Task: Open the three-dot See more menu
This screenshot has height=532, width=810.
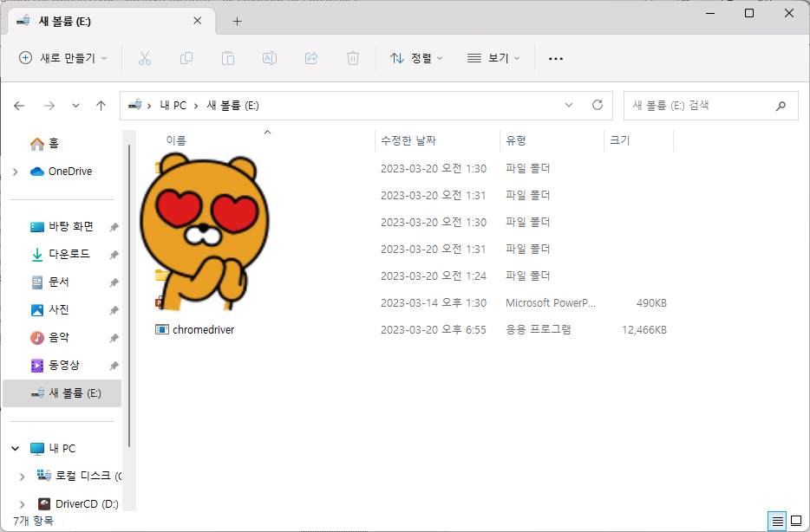Action: (556, 59)
